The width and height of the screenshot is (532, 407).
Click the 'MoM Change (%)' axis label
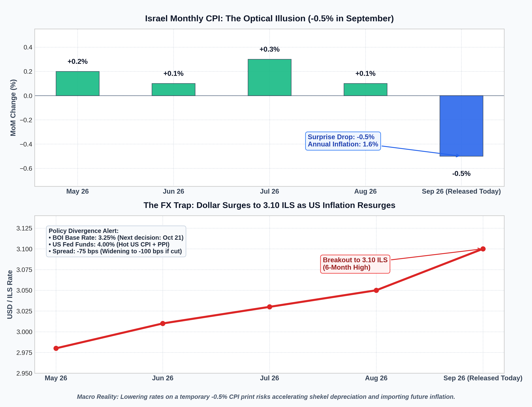pos(13,108)
